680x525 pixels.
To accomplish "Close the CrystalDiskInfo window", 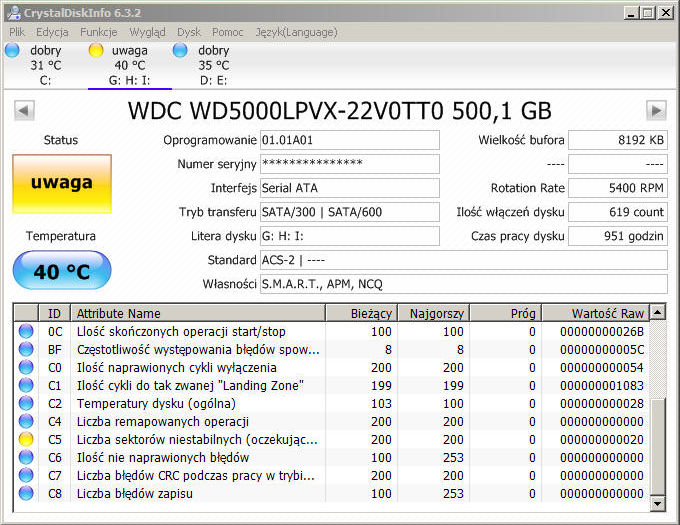I will [665, 13].
